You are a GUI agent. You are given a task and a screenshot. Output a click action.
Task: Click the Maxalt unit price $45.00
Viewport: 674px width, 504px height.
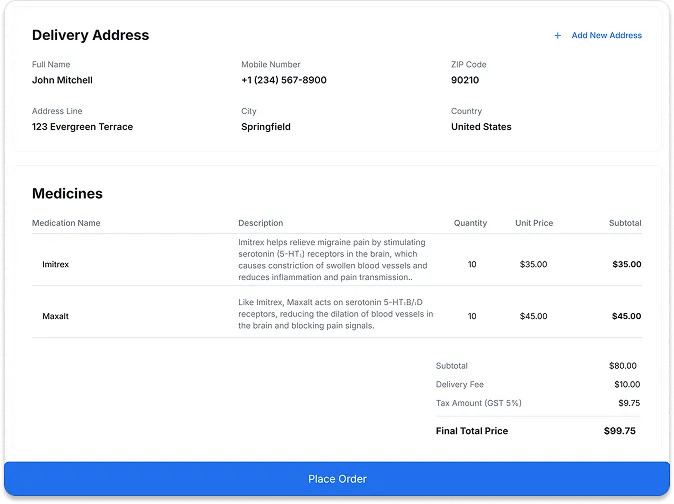(x=534, y=316)
